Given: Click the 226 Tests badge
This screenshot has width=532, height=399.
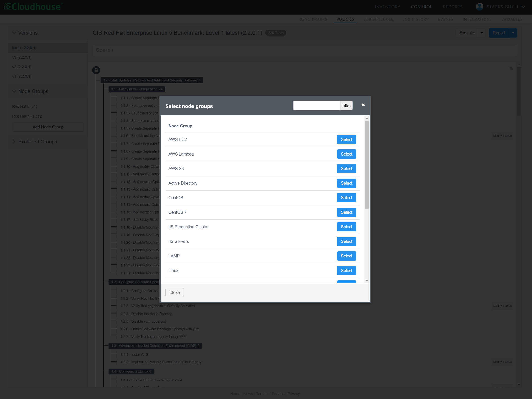Looking at the screenshot, I should [x=276, y=33].
